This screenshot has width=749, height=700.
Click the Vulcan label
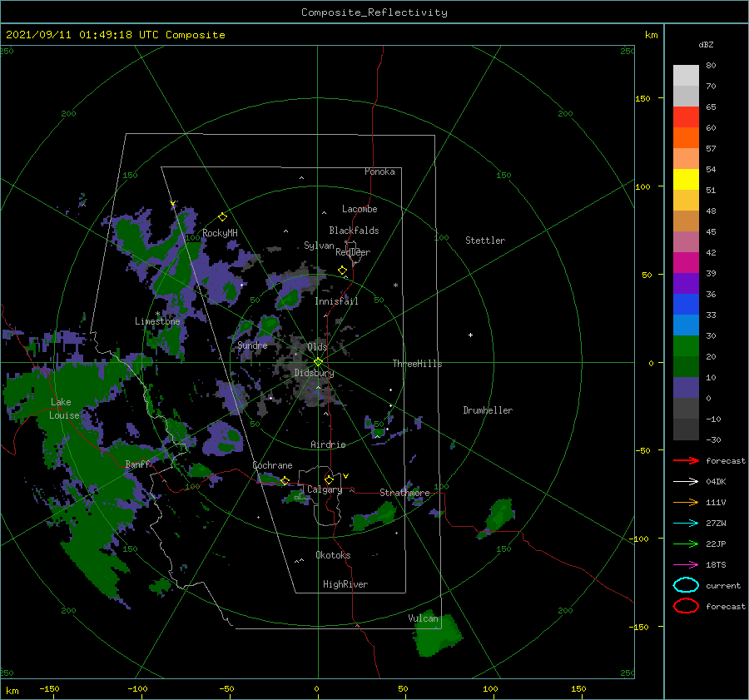423,618
